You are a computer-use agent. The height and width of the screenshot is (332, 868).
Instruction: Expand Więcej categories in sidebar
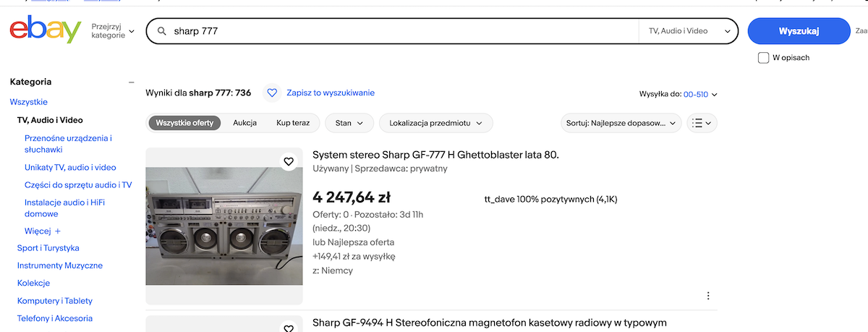[x=43, y=231]
